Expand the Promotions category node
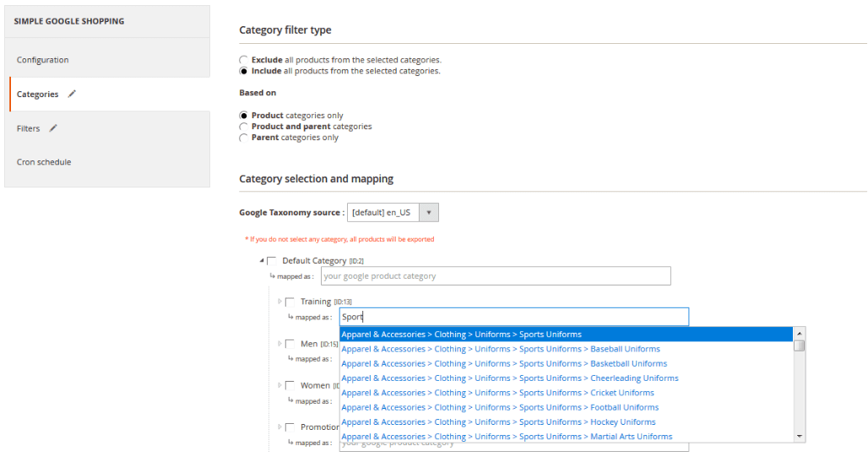 [280, 427]
